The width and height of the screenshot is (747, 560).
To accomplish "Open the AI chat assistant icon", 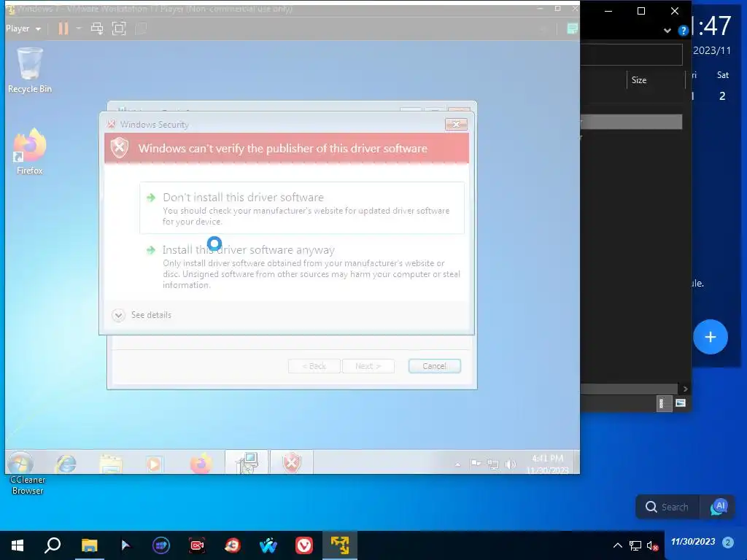I will tap(719, 507).
